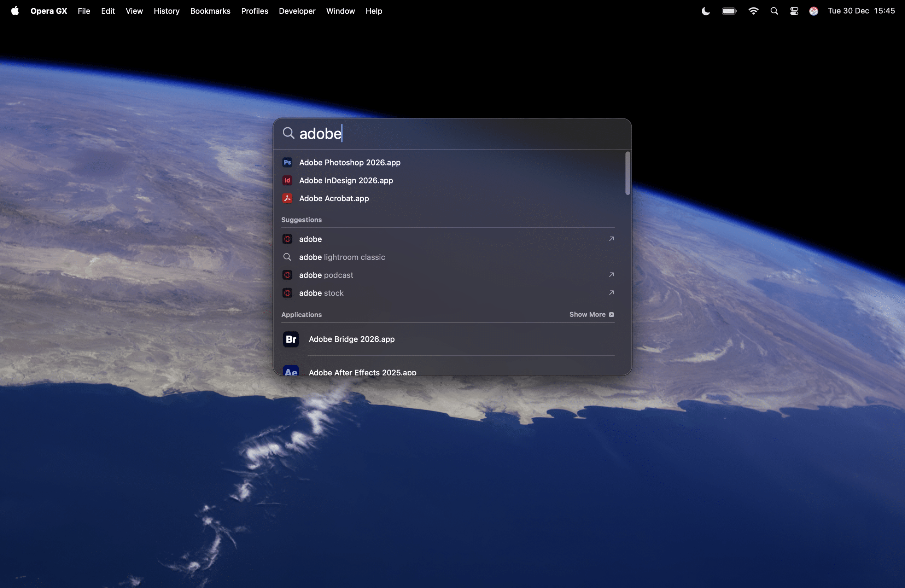Image resolution: width=905 pixels, height=588 pixels.
Task: Click the Adobe Bridge 2026 icon
Action: pyautogui.click(x=291, y=339)
